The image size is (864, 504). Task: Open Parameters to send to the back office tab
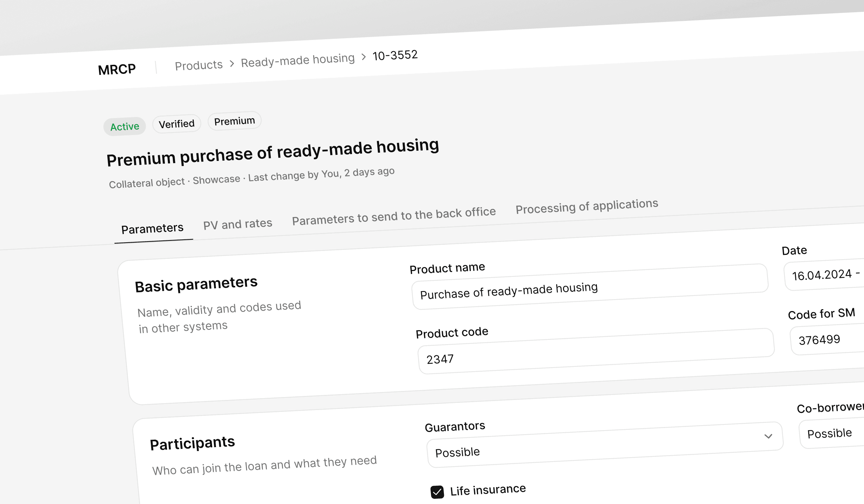[394, 216]
